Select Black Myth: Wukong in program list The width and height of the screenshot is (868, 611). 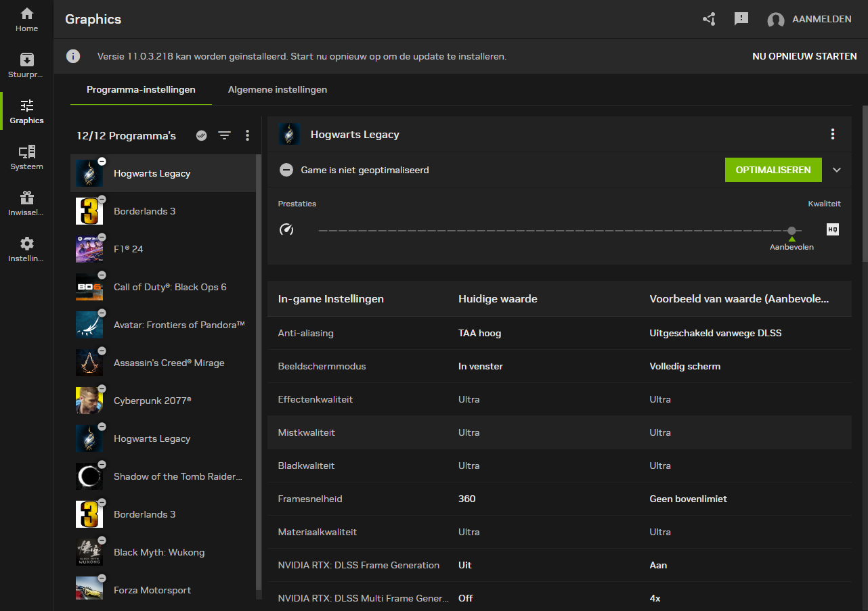159,552
